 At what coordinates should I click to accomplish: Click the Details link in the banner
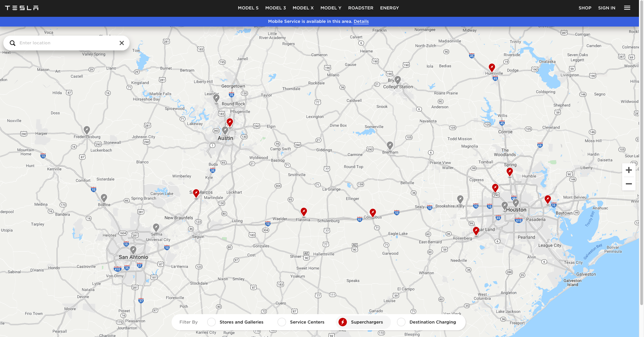click(x=361, y=22)
